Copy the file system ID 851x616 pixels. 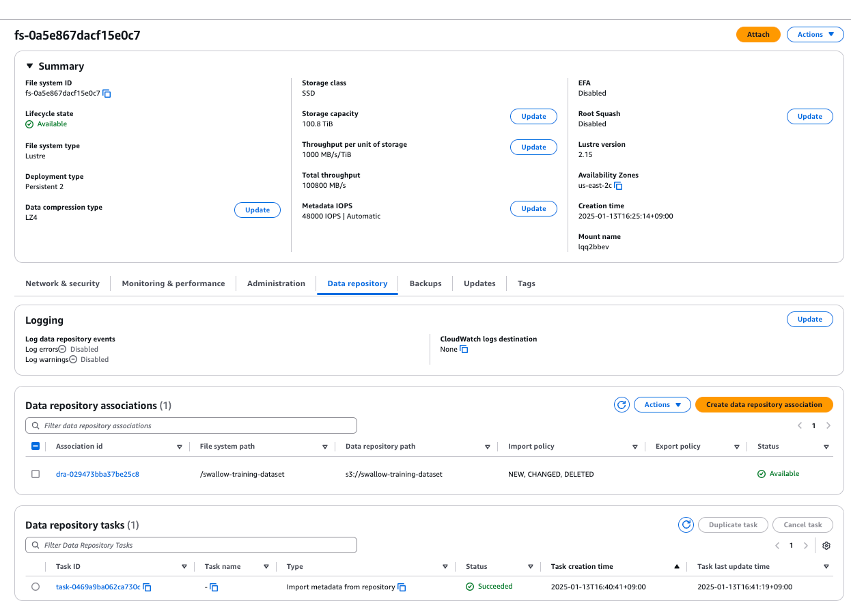pos(107,94)
